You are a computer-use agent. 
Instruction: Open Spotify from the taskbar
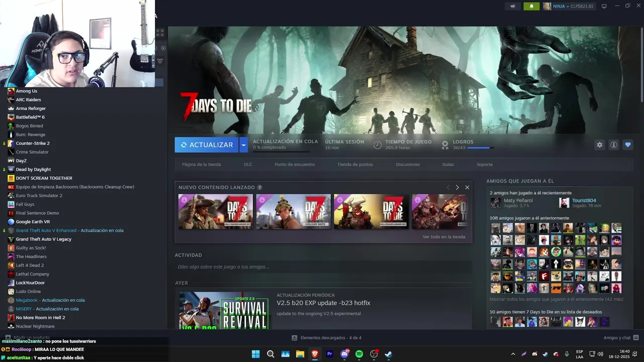(x=359, y=354)
